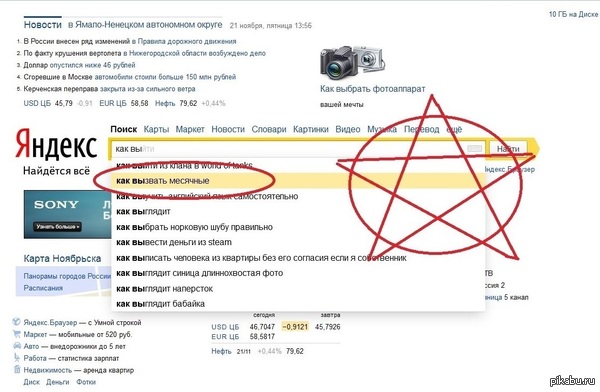Expand the ещё menu of more services
Screen dimensions: 600x392
click(x=454, y=129)
